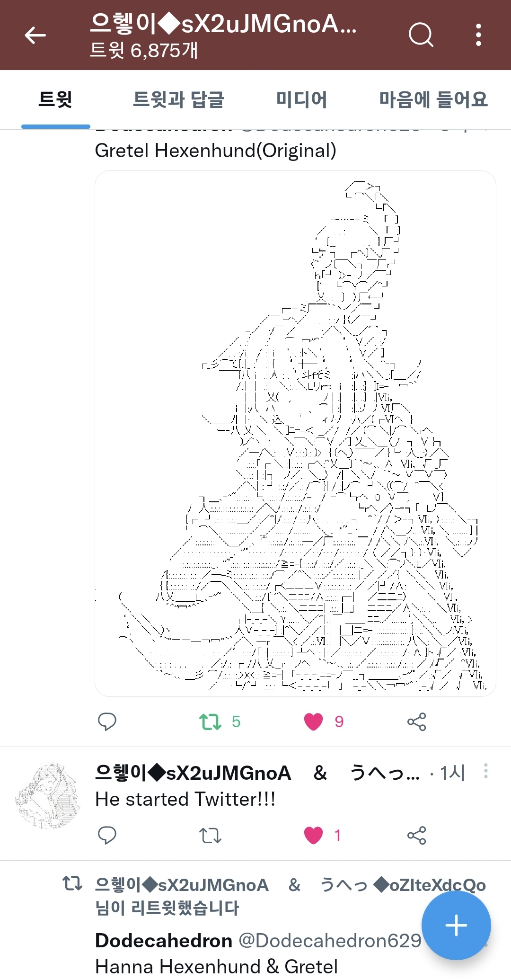Reply to "He started Twitter!!!" tweet
Image resolution: width=511 pixels, height=980 pixels.
click(x=107, y=835)
